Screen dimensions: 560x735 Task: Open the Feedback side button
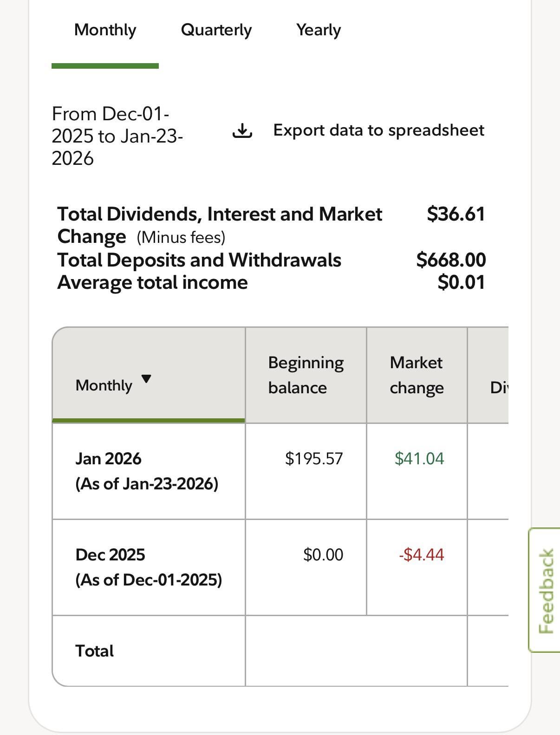[x=545, y=590]
